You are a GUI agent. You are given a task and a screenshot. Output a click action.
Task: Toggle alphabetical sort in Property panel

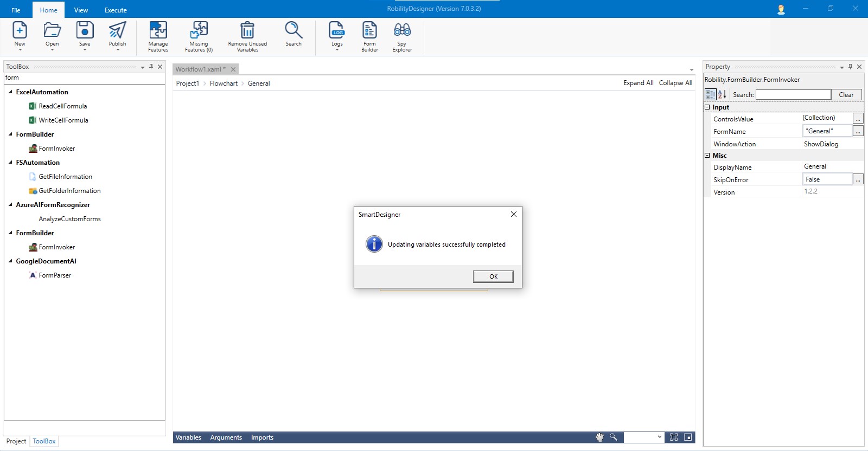pyautogui.click(x=722, y=94)
